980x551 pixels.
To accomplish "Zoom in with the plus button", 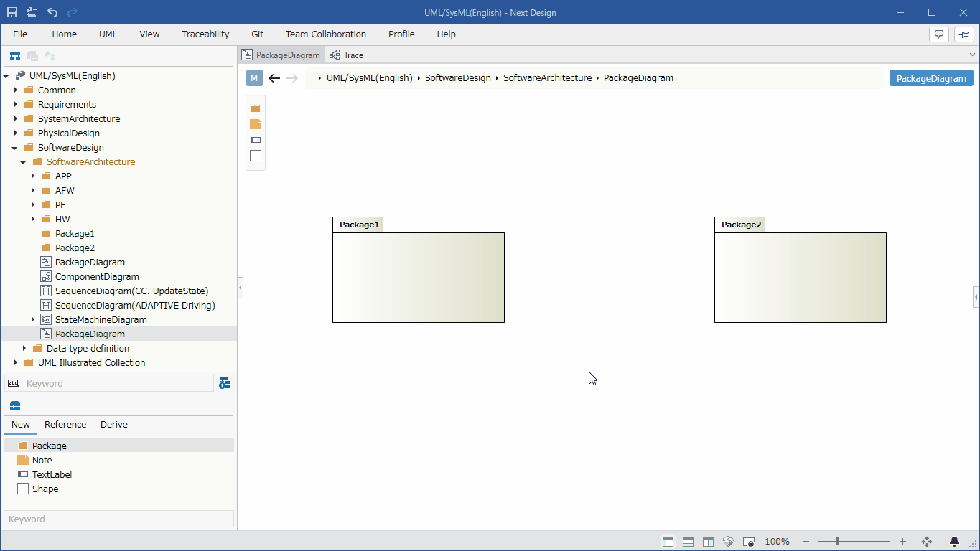I will 902,542.
